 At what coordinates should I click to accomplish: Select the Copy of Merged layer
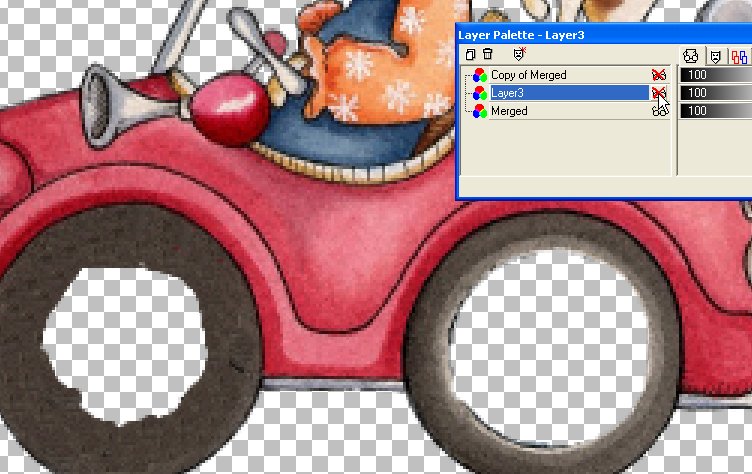click(x=529, y=75)
